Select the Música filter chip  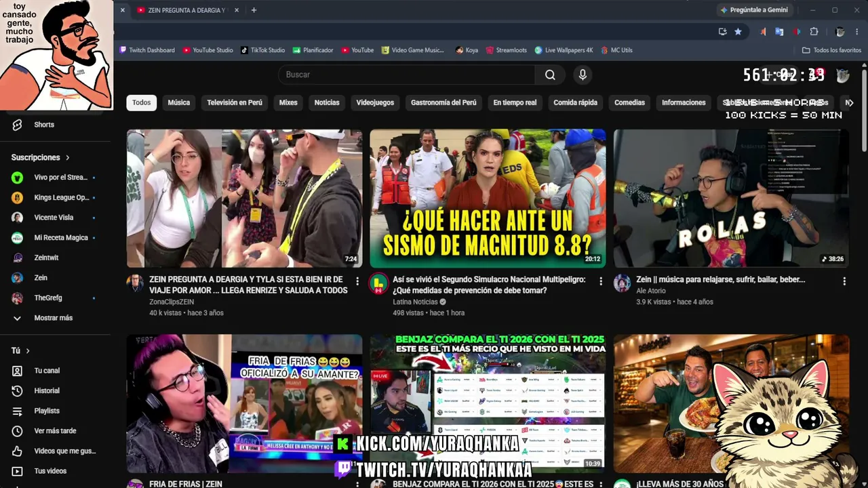click(x=179, y=102)
